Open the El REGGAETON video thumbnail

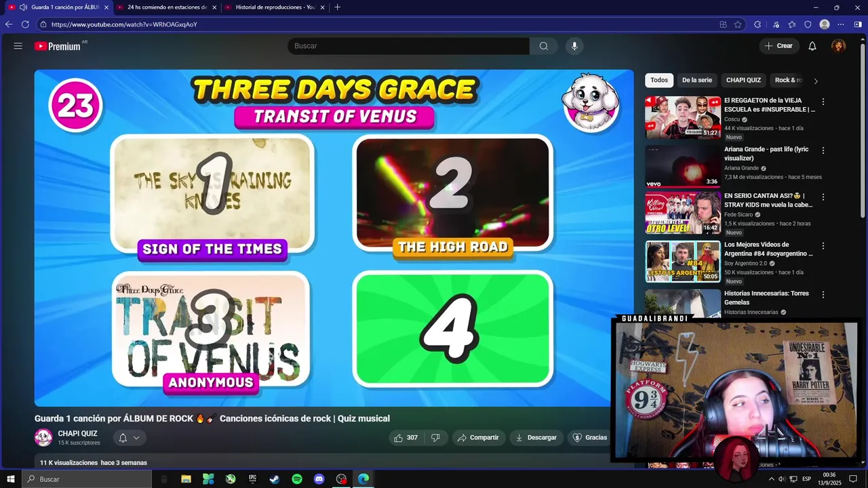pyautogui.click(x=682, y=117)
